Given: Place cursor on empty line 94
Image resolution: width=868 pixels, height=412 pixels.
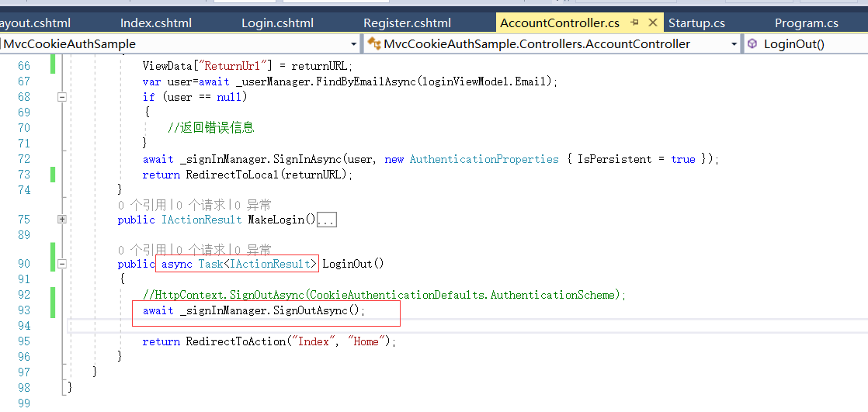Looking at the screenshot, I should click(467, 326).
